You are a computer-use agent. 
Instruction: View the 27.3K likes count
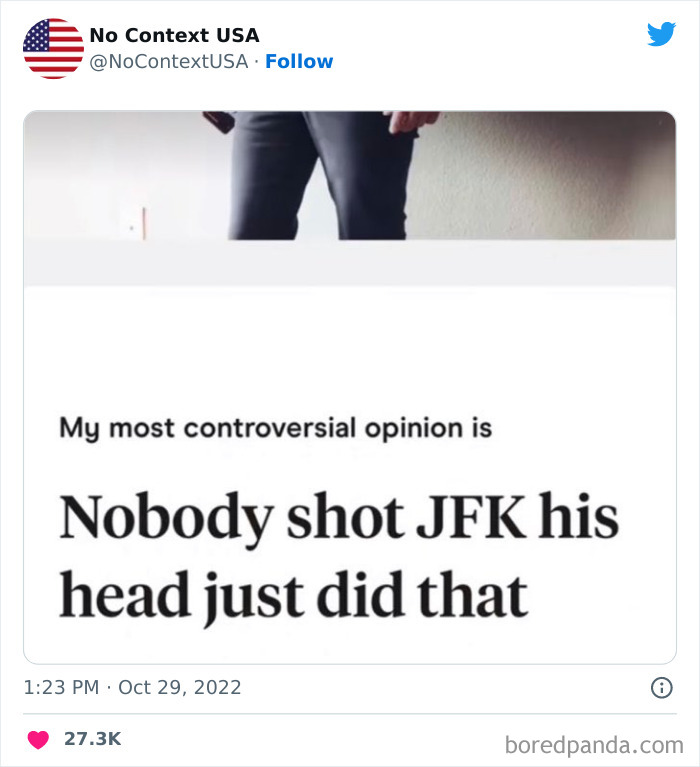point(92,739)
